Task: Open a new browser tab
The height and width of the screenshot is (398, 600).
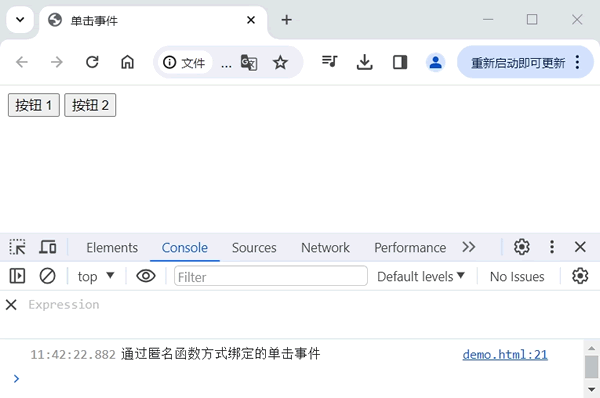Action: [x=287, y=20]
